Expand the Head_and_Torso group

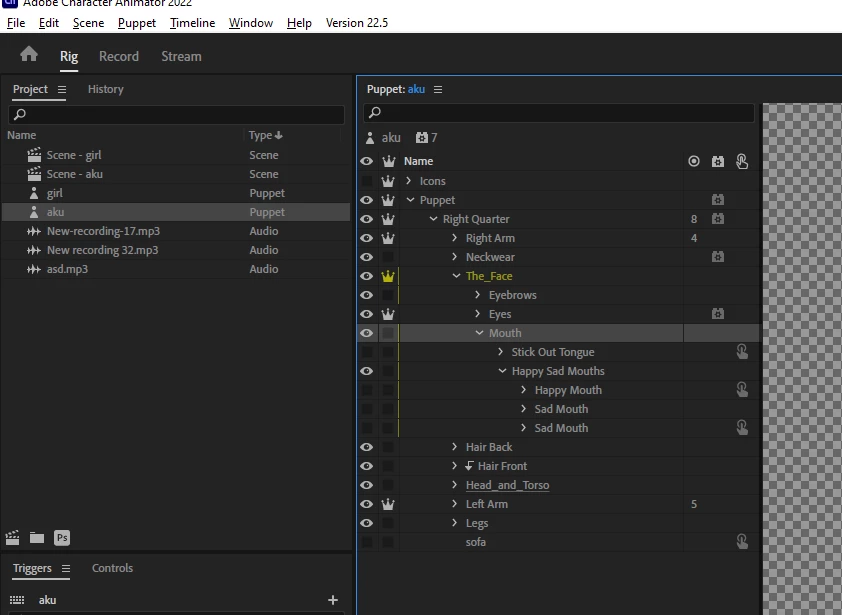455,484
